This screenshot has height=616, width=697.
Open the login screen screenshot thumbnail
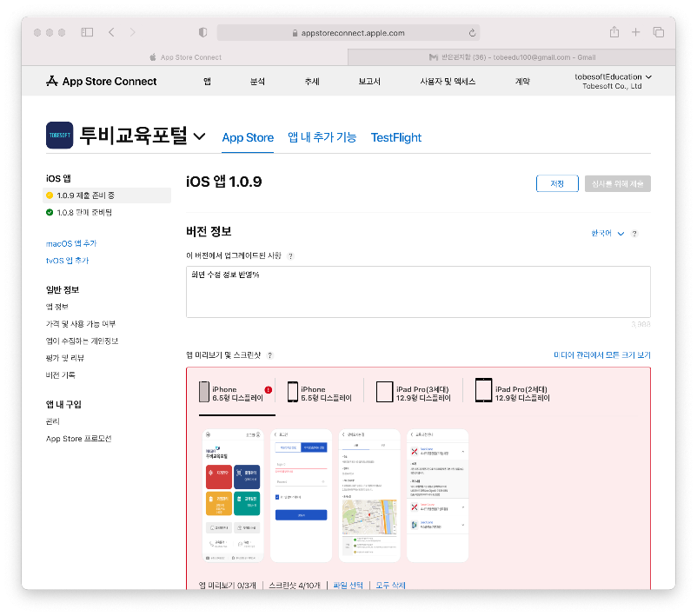click(x=302, y=495)
